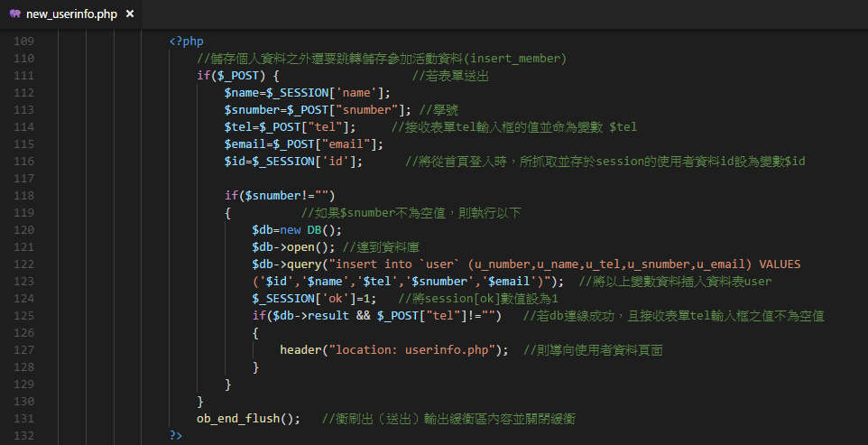This screenshot has width=868, height=445.
Task: Click line number 116
Action: [x=23, y=161]
